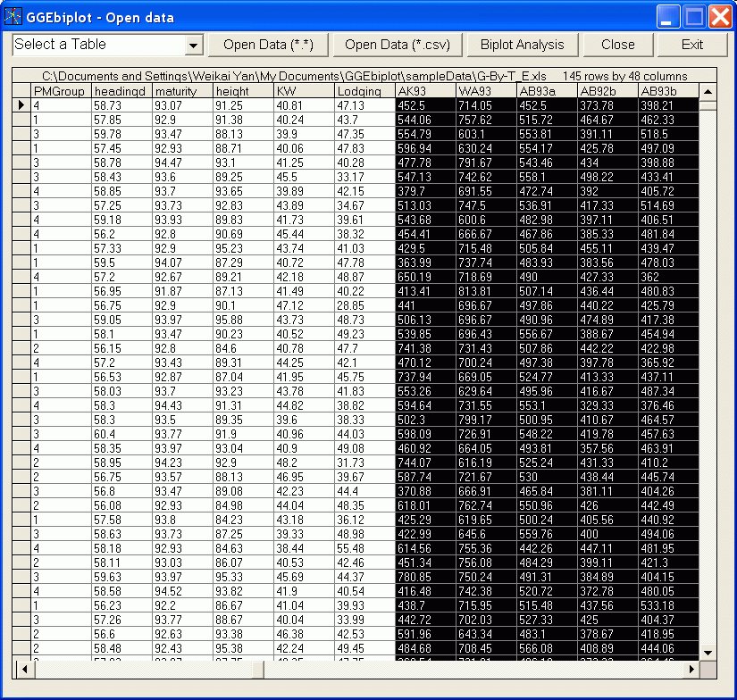Select the Lodging column header

click(x=364, y=91)
